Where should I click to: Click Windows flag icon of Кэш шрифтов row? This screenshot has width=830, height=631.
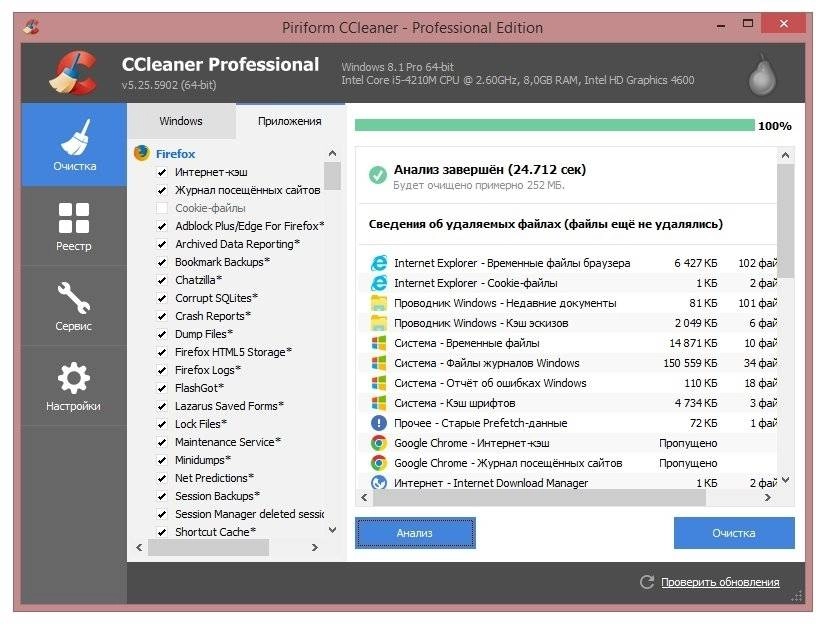point(378,403)
